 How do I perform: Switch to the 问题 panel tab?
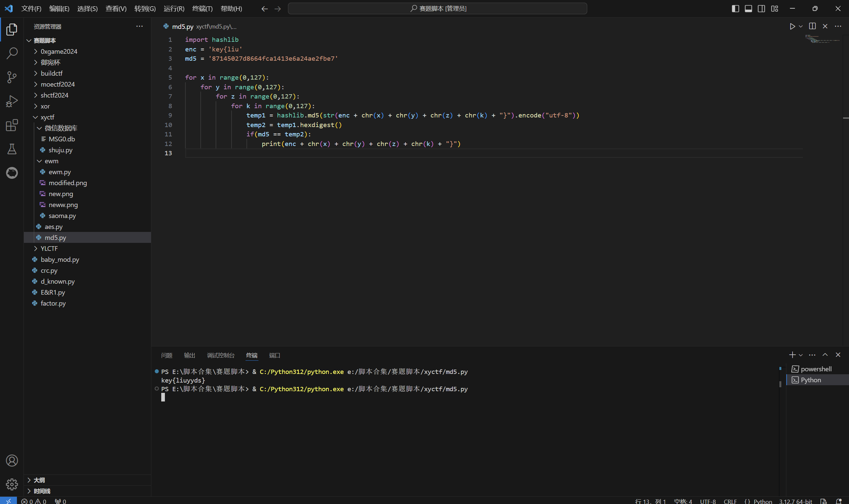(167, 355)
